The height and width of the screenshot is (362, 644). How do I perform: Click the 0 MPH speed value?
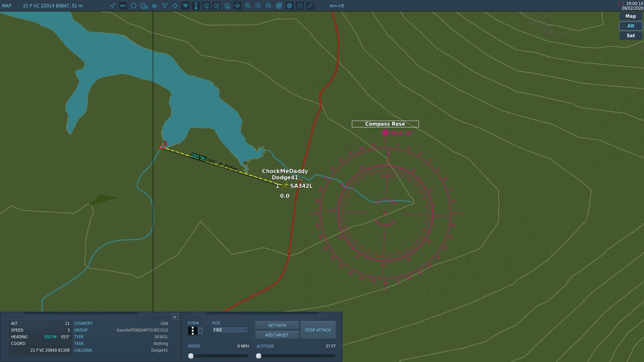tap(243, 346)
